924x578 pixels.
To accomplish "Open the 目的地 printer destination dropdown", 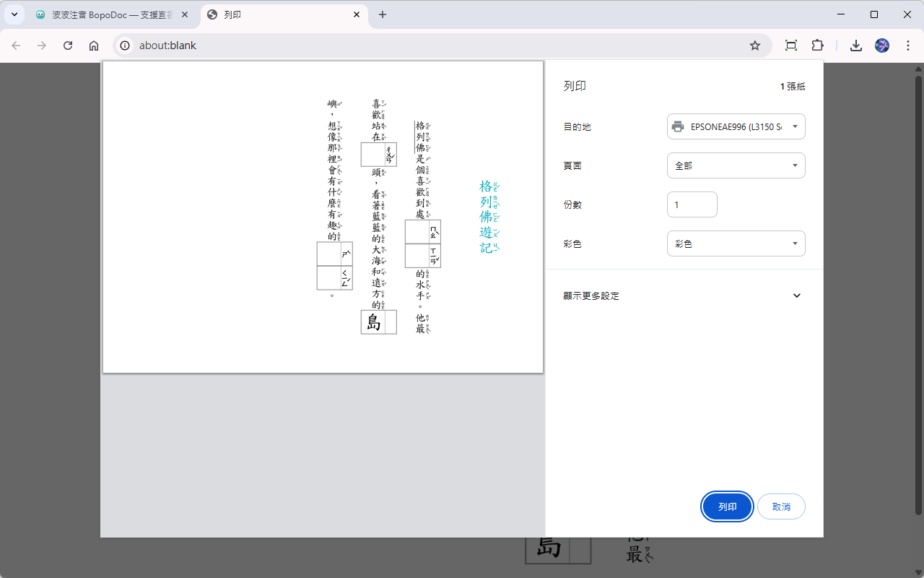I will click(x=736, y=126).
